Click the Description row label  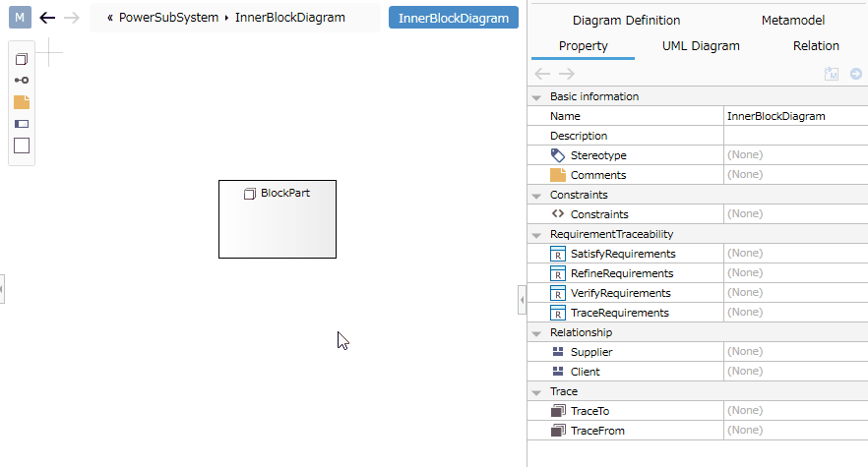579,136
